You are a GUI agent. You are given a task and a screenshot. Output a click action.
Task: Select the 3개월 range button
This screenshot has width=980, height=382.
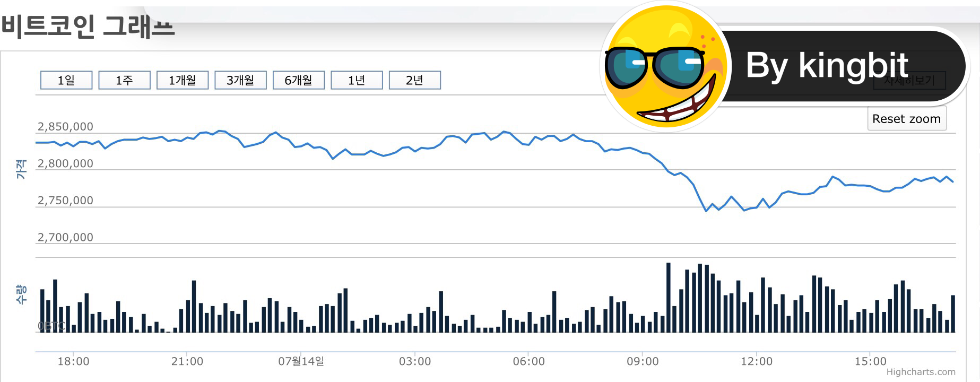pyautogui.click(x=240, y=80)
